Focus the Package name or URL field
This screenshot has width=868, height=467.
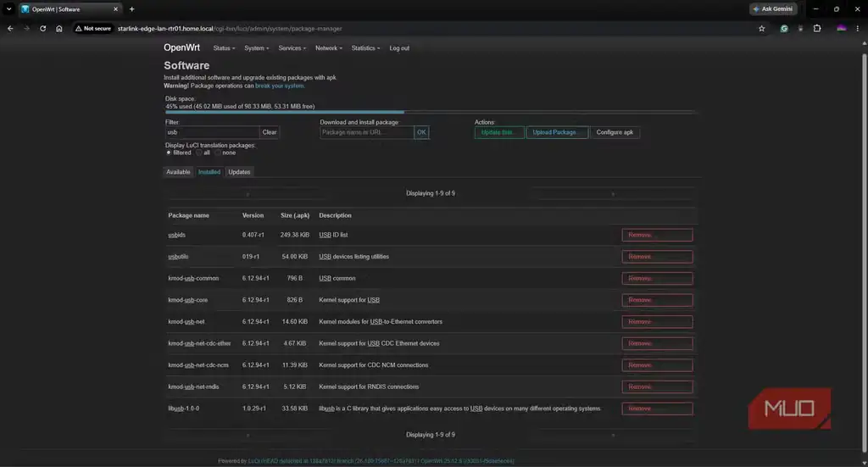tap(366, 132)
